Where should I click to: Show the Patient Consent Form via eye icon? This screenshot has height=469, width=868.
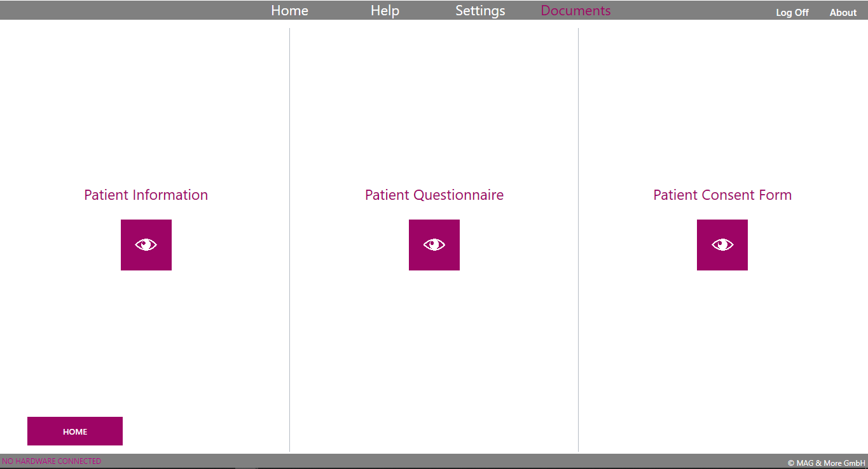[x=722, y=245]
